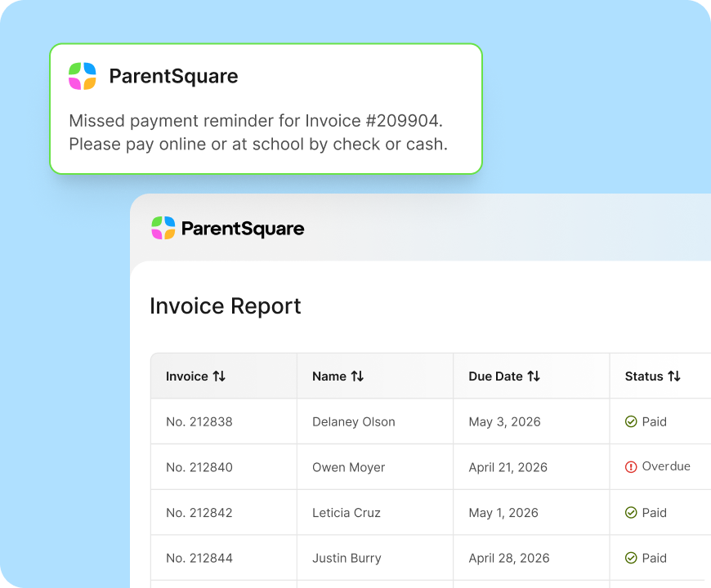Sort by Status column arrows
711x588 pixels.
click(674, 376)
